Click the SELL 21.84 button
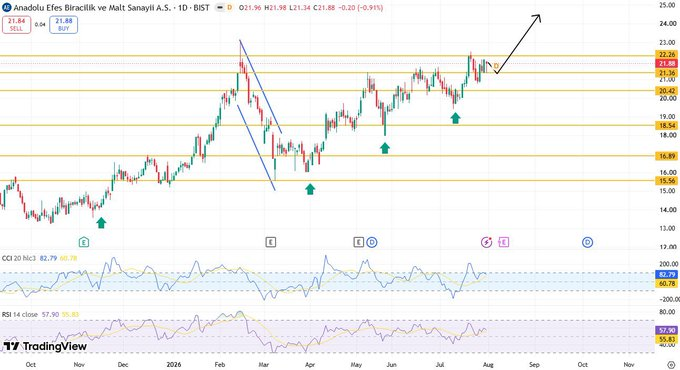The width and height of the screenshot is (680, 370). [16, 25]
